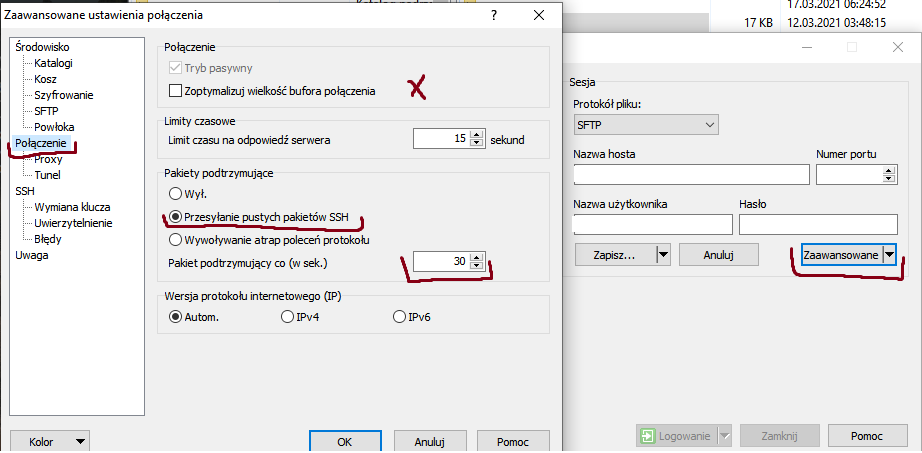Image resolution: width=922 pixels, height=453 pixels.
Task: Select Proxy in the settings tree
Action: (x=48, y=159)
